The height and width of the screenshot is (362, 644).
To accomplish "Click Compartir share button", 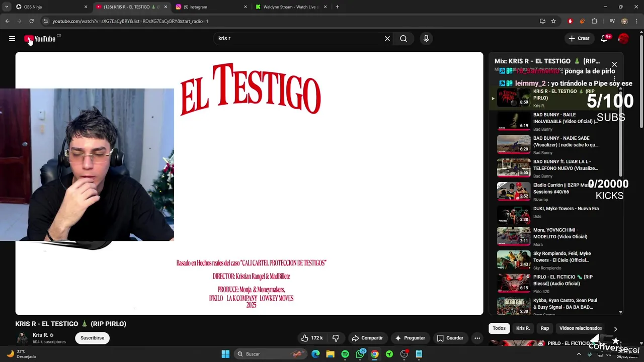I will 367,338.
